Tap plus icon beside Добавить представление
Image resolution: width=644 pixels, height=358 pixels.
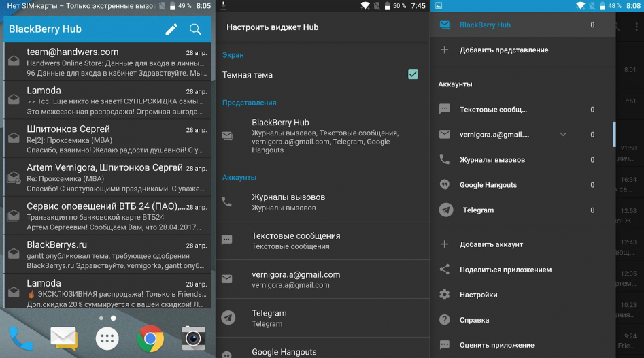click(x=444, y=50)
